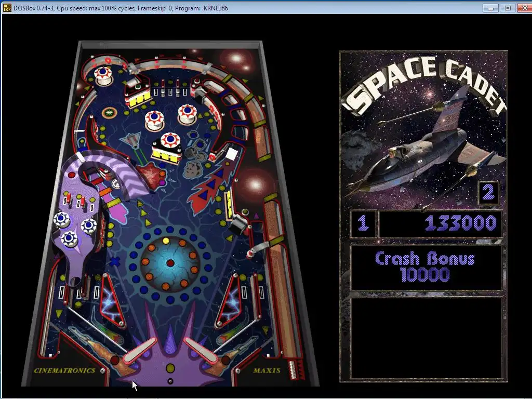
Task: Click the red center dot of the hyperspace circle
Action: point(170,263)
